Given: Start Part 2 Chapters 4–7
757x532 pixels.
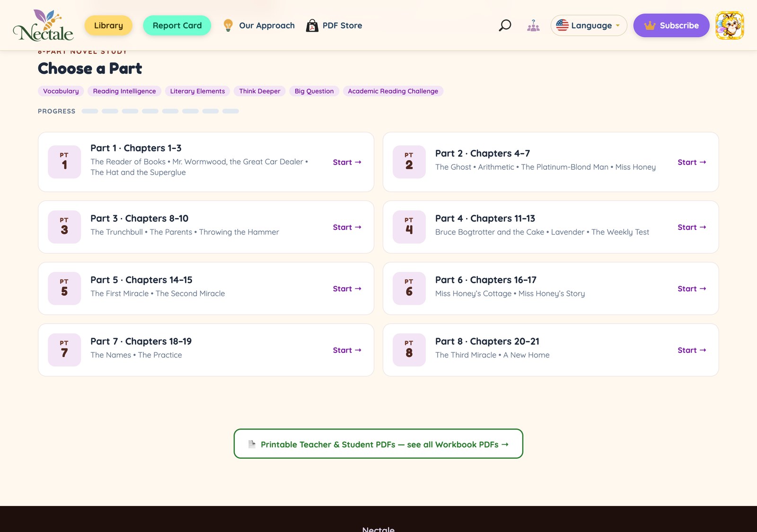Looking at the screenshot, I should [692, 162].
